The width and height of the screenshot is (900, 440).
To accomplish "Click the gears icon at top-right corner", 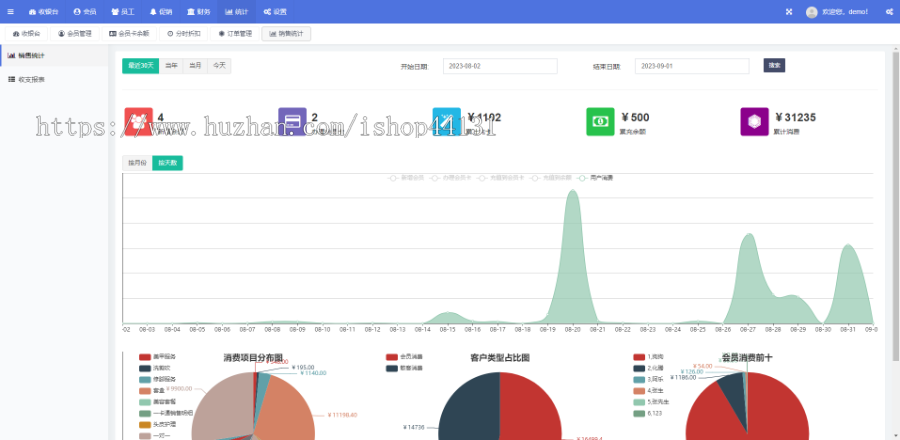I will pyautogui.click(x=889, y=11).
